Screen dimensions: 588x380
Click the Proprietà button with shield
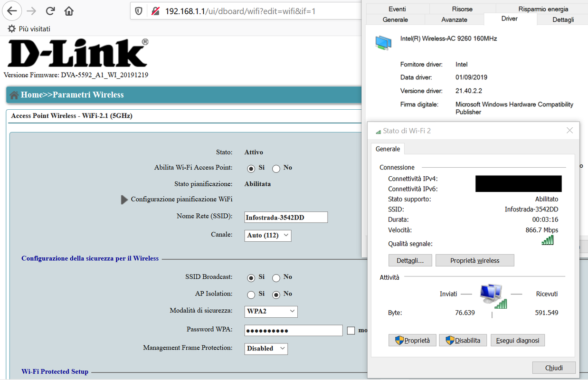(412, 340)
